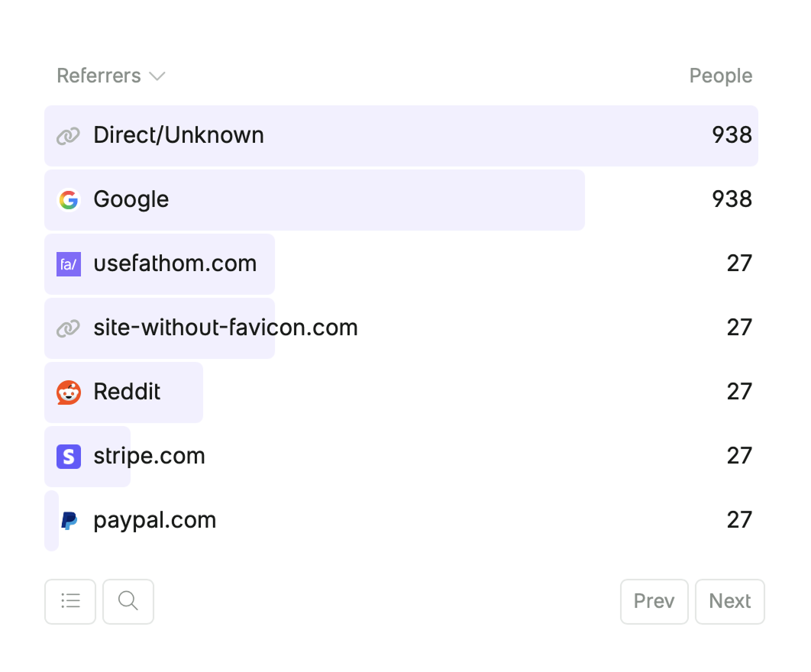811x672 pixels.
Task: Click the link icon beside site-without-favicon.com
Action: [68, 328]
